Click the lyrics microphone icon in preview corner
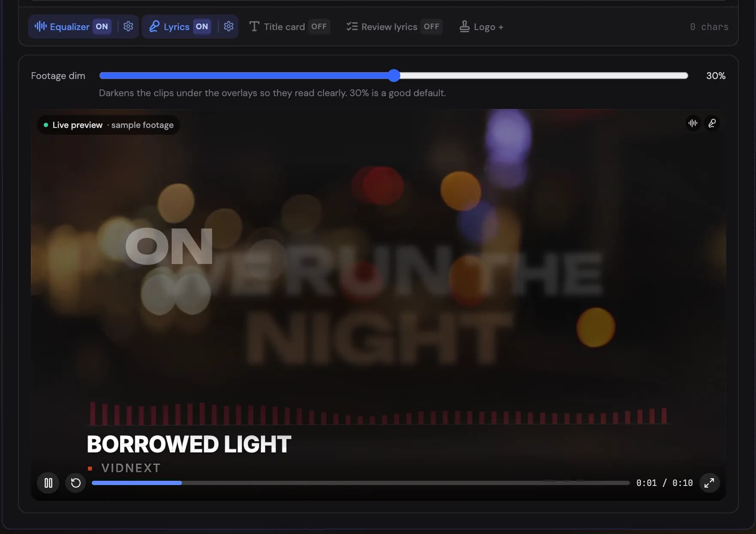The width and height of the screenshot is (756, 534). 712,123
